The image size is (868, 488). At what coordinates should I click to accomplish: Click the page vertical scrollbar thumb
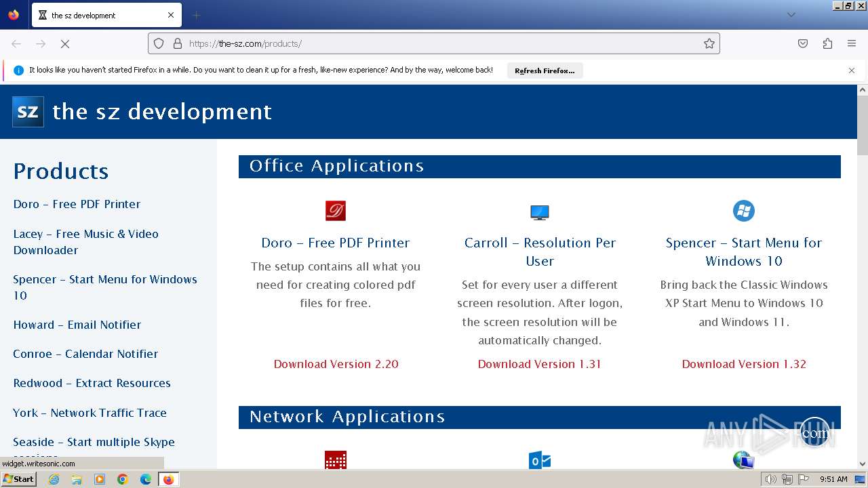click(x=863, y=125)
